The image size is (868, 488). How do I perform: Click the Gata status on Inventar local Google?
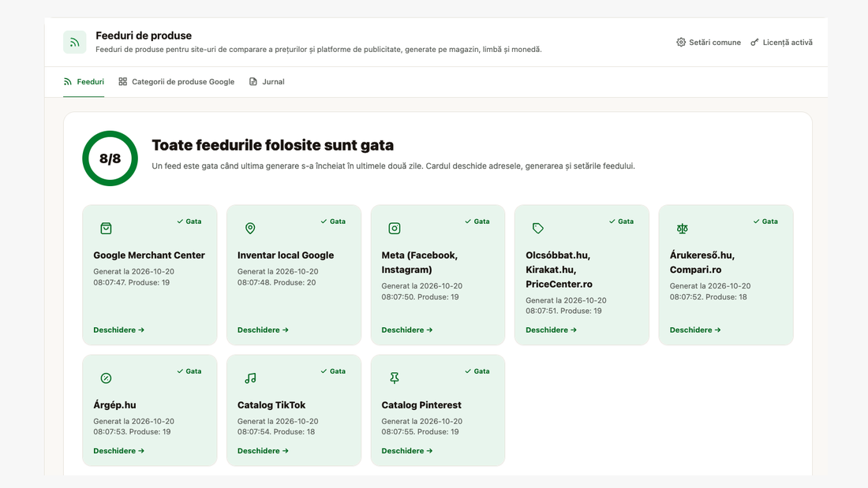[333, 222]
